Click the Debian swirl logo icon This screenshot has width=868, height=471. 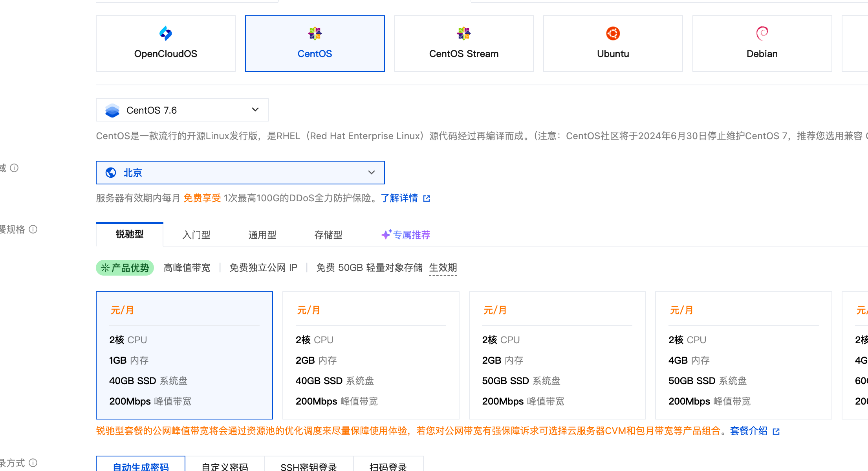coord(762,33)
